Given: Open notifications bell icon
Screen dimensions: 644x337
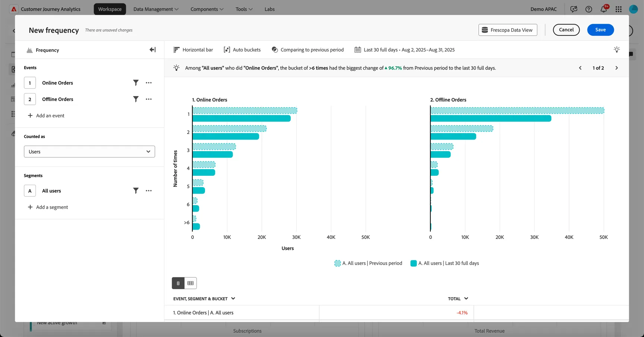Looking at the screenshot, I should [604, 9].
